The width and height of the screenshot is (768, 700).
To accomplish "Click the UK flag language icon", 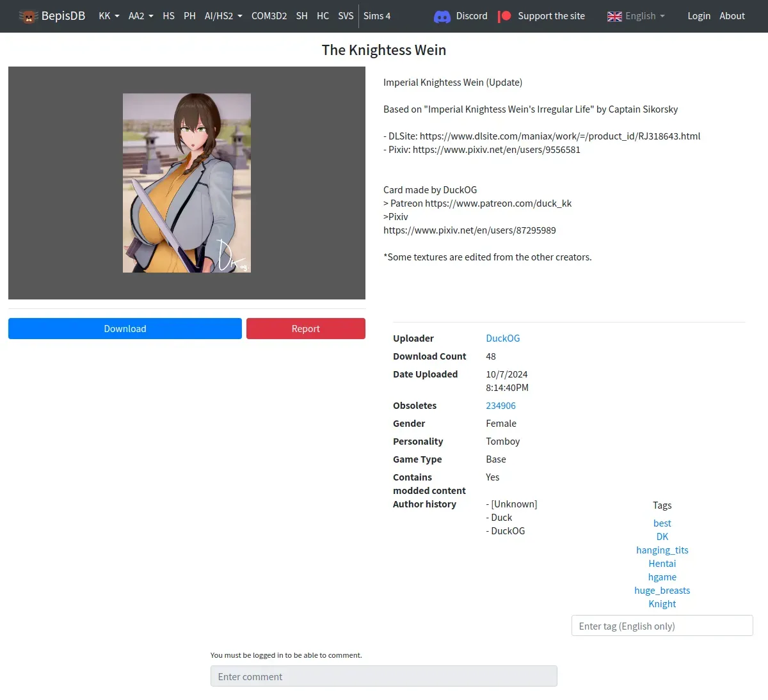I will click(x=614, y=17).
